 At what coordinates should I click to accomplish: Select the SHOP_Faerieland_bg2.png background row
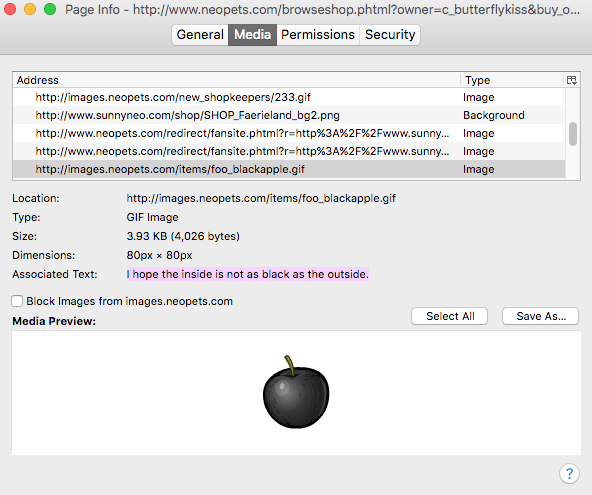pos(289,115)
